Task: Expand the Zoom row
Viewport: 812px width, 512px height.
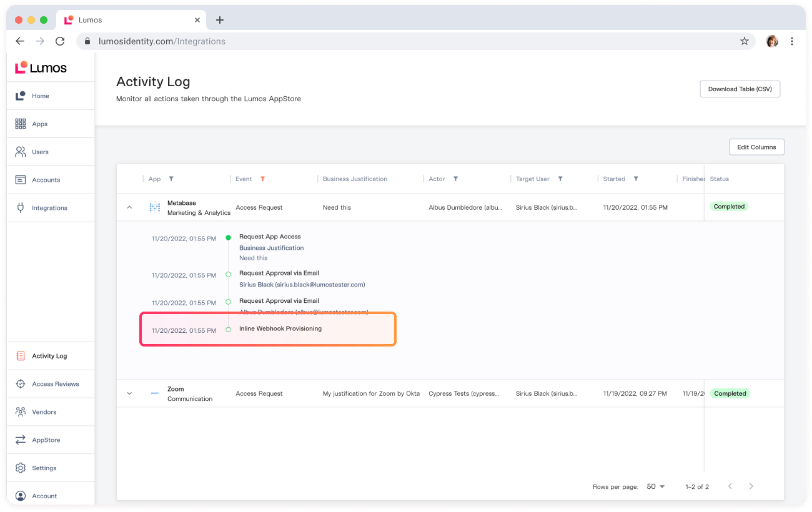Action: point(129,393)
